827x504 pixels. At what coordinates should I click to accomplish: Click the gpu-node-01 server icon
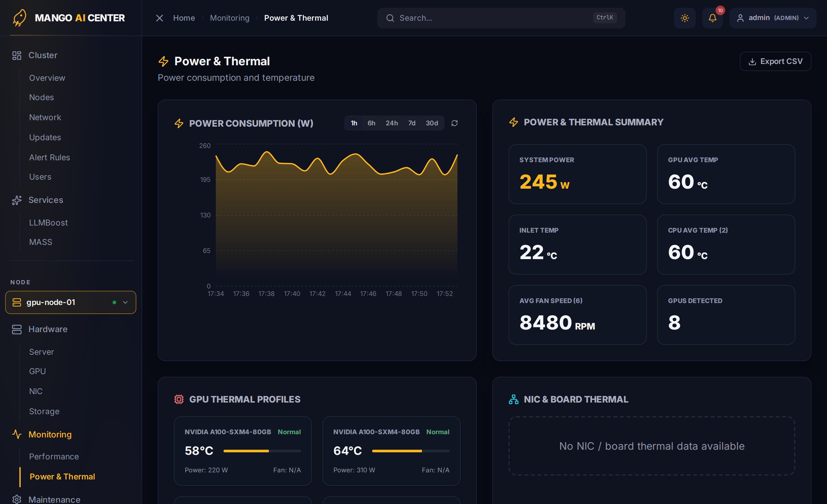17,302
